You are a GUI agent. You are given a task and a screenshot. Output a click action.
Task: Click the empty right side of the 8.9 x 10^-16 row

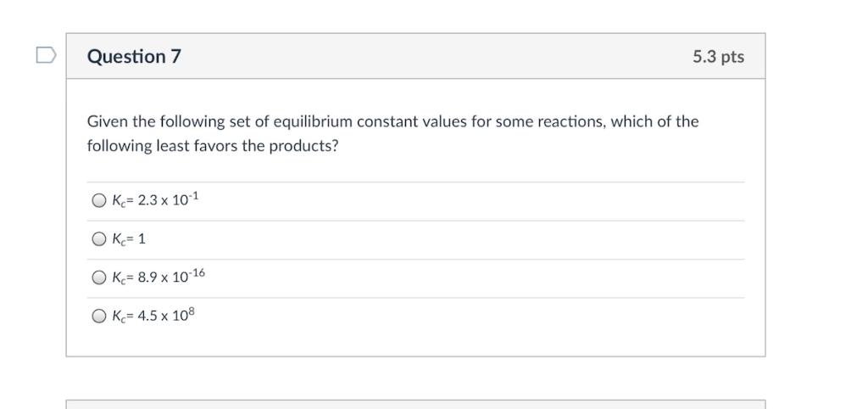click(509, 277)
